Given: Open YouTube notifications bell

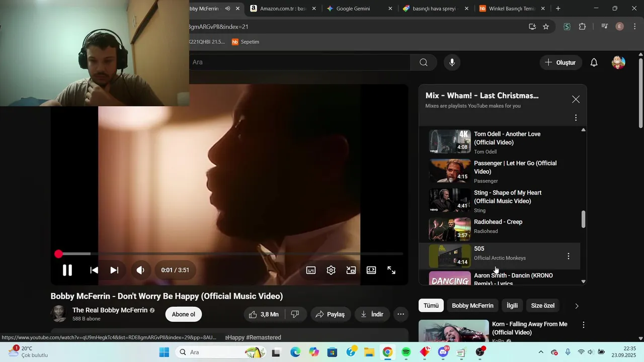Looking at the screenshot, I should pos(594,62).
